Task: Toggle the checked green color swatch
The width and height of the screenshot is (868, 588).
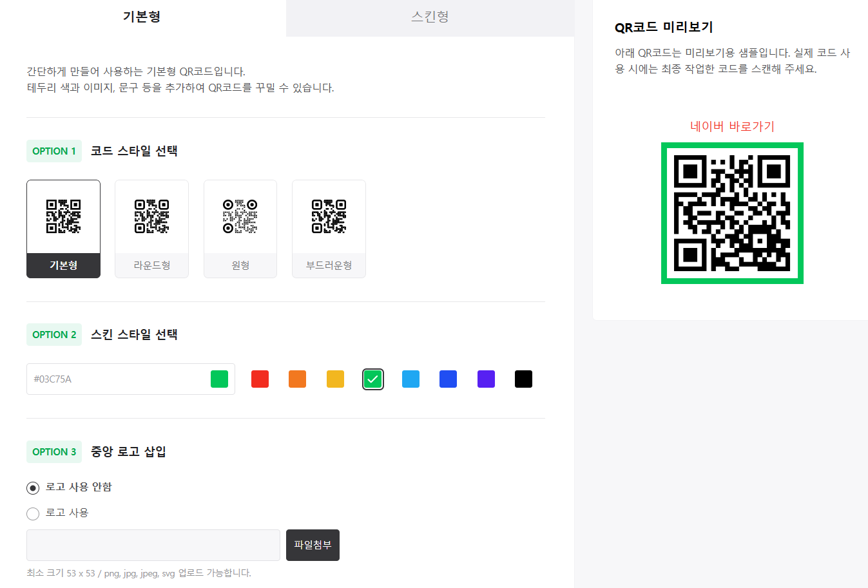Action: (x=372, y=379)
